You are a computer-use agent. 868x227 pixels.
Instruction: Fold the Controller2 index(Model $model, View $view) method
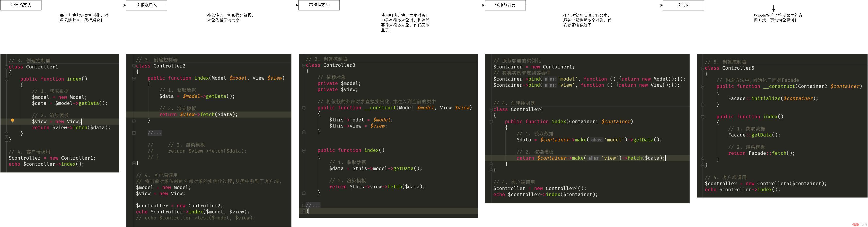point(134,78)
